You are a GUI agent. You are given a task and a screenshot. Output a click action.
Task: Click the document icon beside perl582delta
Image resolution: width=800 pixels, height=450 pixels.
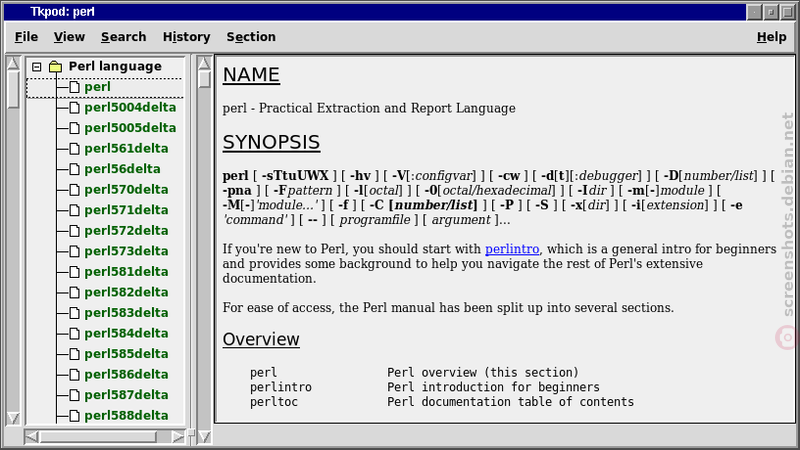pos(74,292)
